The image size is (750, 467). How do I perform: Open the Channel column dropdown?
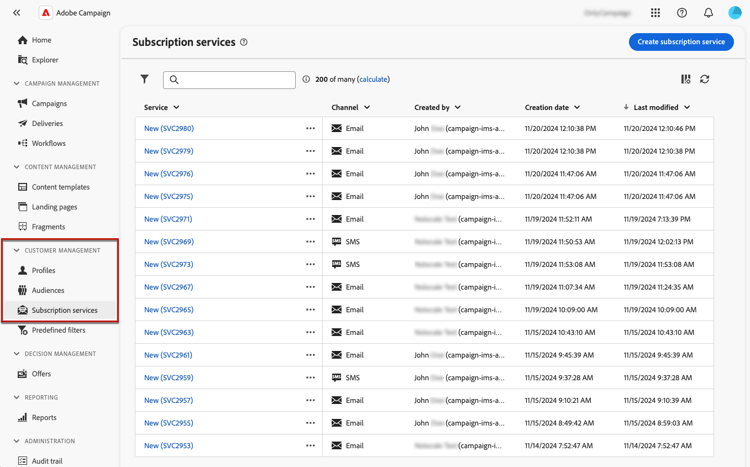pos(367,107)
